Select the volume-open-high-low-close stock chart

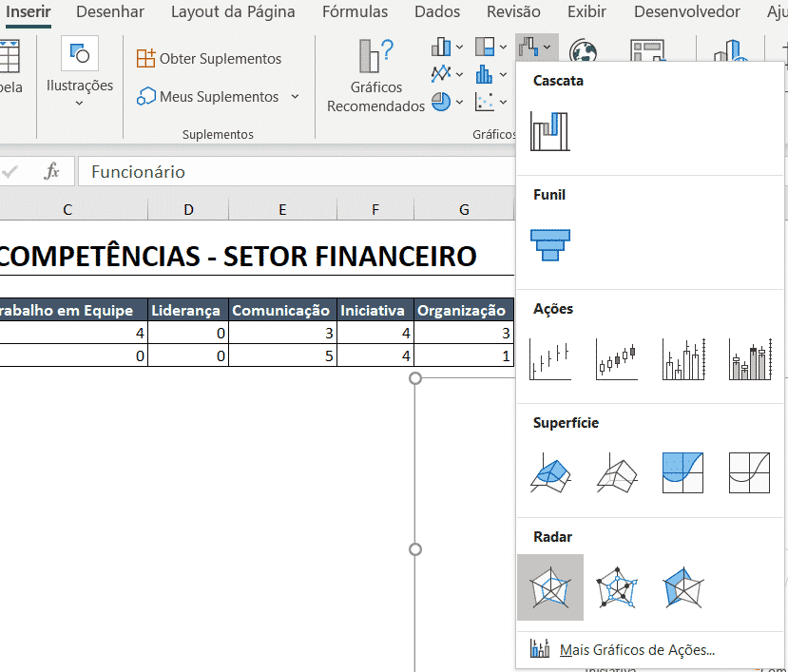[x=749, y=359]
